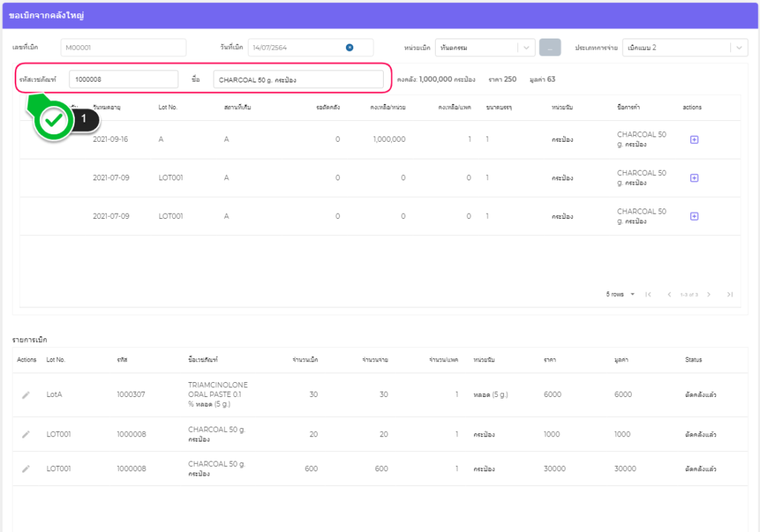The image size is (760, 532).
Task: Click the add icon for Lot A row
Action: [694, 139]
